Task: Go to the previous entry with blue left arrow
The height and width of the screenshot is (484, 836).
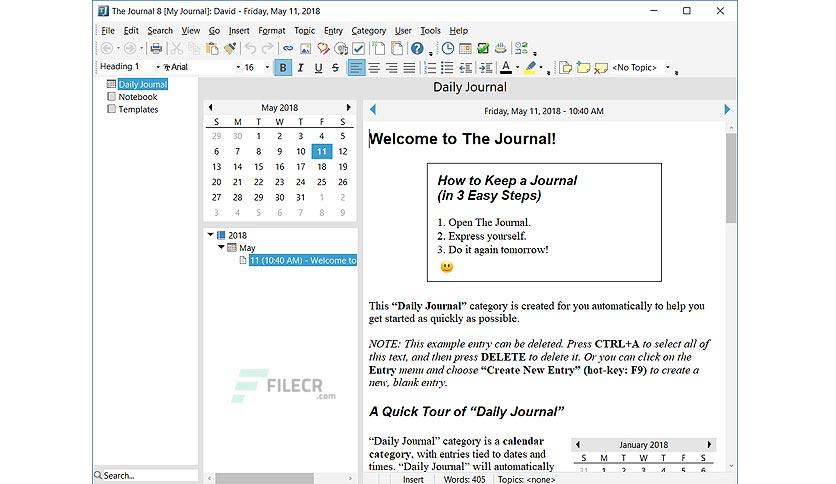Action: click(373, 110)
